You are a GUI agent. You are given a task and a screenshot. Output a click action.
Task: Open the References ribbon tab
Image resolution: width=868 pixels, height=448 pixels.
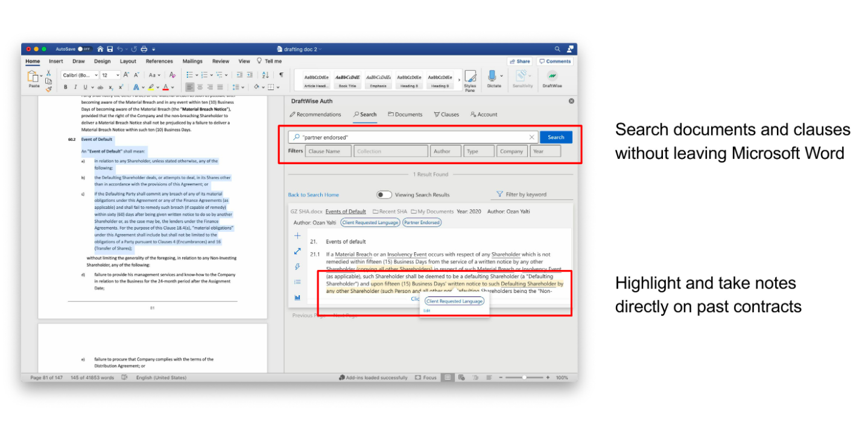[x=159, y=61]
